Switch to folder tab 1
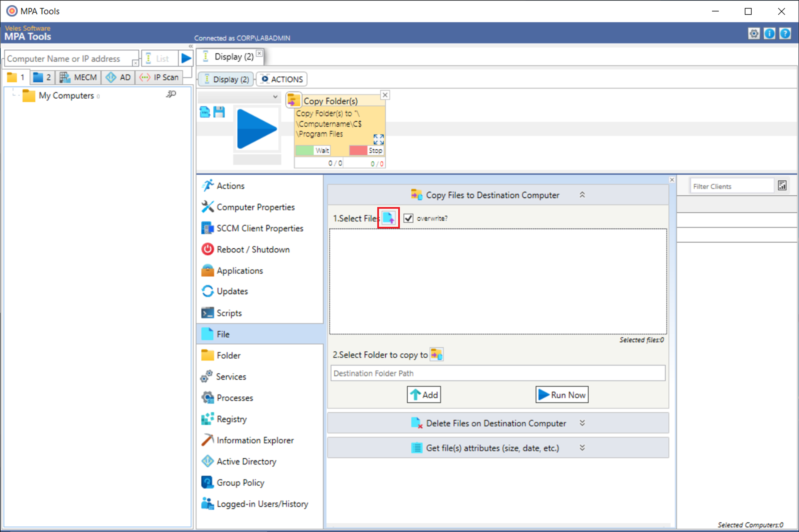 point(16,77)
